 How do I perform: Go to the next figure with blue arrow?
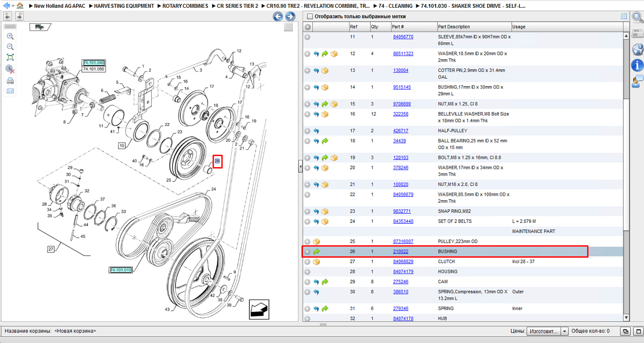coord(291,17)
